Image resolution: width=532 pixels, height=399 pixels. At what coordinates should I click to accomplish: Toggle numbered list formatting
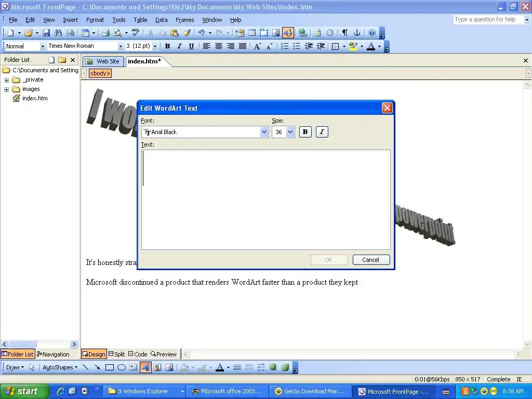tap(285, 46)
